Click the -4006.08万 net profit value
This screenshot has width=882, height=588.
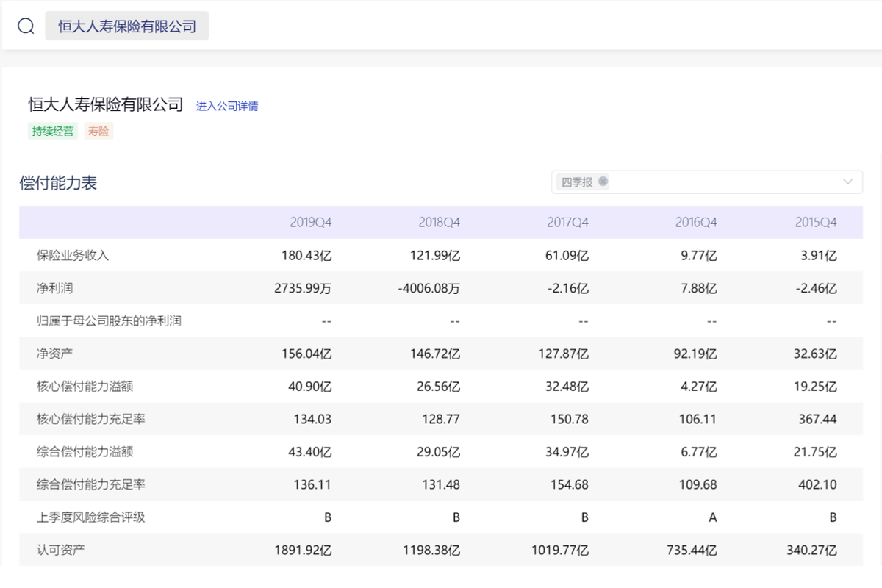pyautogui.click(x=429, y=288)
